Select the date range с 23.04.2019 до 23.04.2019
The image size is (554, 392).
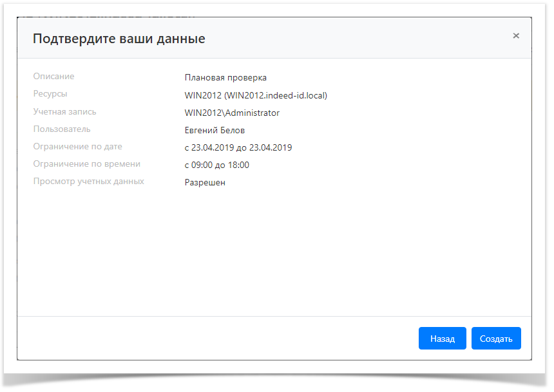(x=238, y=147)
